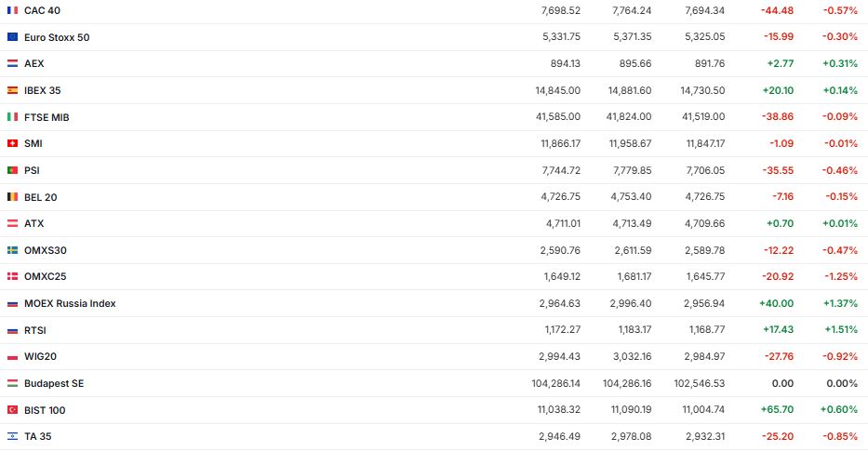868x451 pixels.
Task: Open the WIG20 index link
Action: click(39, 357)
